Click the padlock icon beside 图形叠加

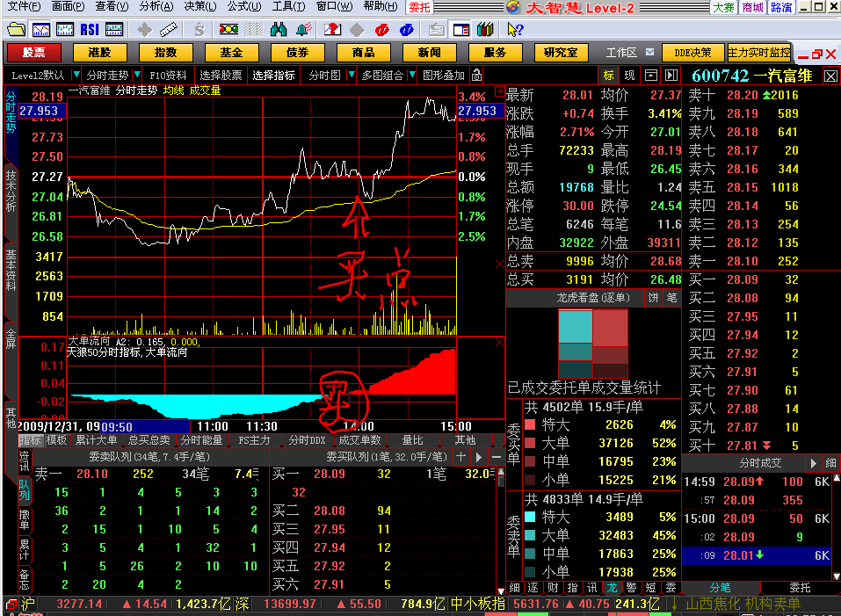click(x=476, y=75)
